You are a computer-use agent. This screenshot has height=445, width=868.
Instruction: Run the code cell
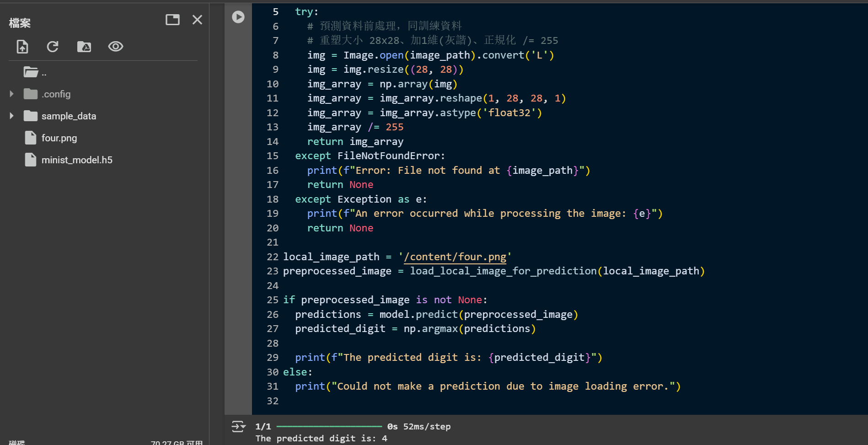coord(238,17)
